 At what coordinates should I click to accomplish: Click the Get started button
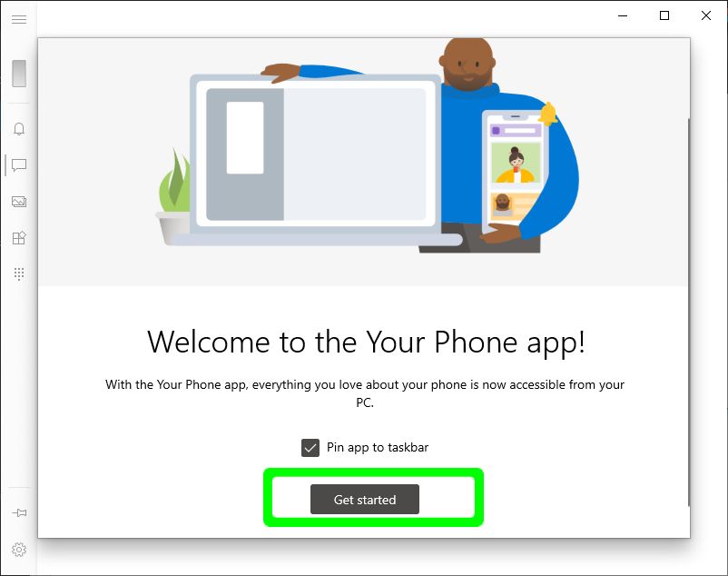click(x=365, y=500)
